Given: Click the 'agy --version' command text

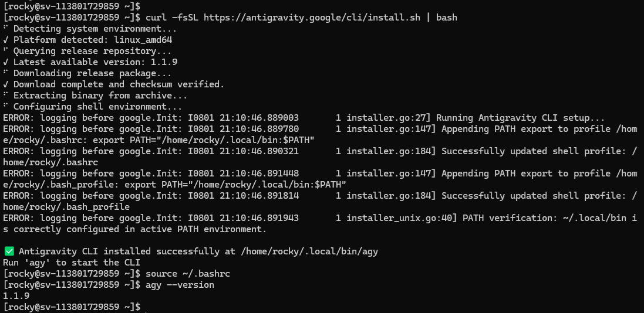Looking at the screenshot, I should click(x=180, y=285).
